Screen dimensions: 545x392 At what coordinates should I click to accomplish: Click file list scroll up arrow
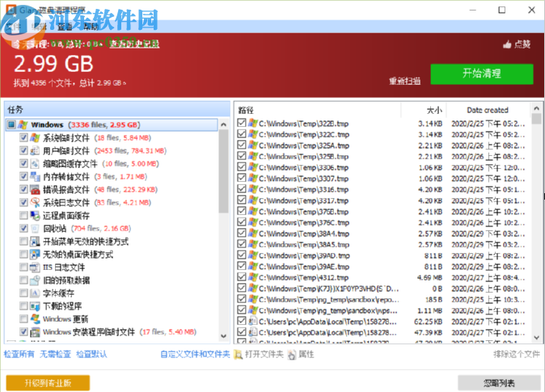536,108
